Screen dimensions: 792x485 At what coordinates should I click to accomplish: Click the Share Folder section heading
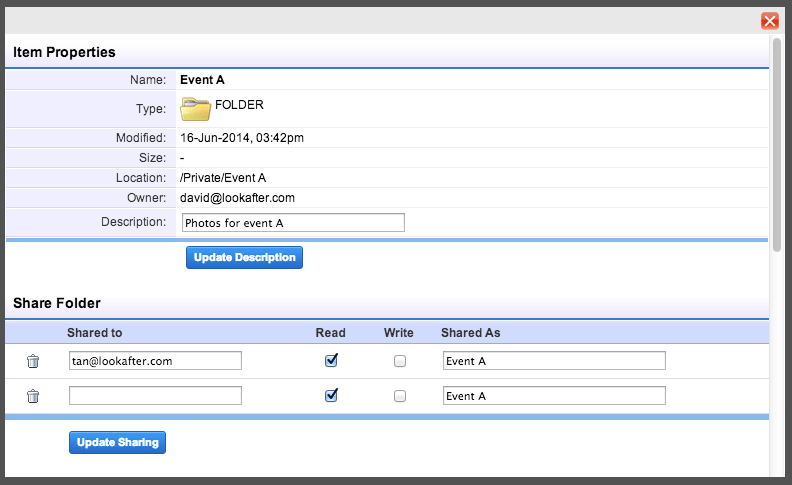57,302
